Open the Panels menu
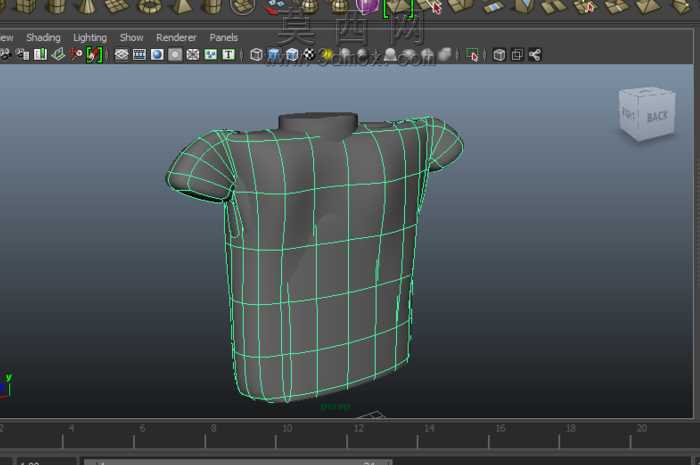700x465 pixels. [224, 37]
